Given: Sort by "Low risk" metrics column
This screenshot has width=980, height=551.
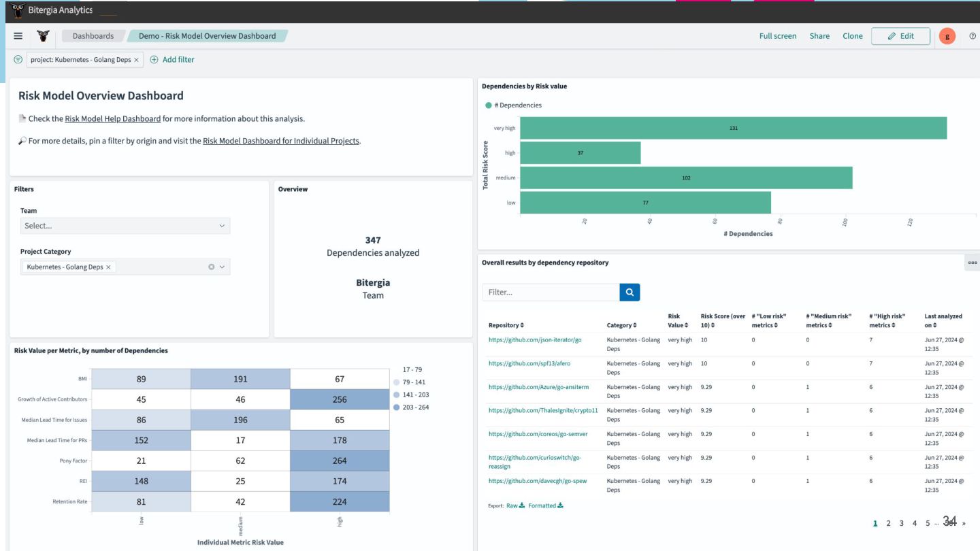Looking at the screenshot, I should 769,320.
